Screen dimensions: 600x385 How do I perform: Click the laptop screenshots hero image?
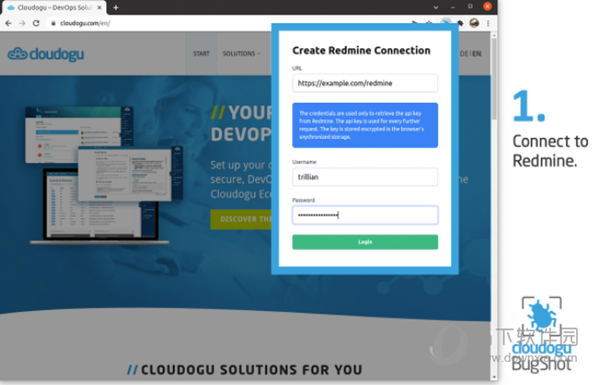[103, 175]
